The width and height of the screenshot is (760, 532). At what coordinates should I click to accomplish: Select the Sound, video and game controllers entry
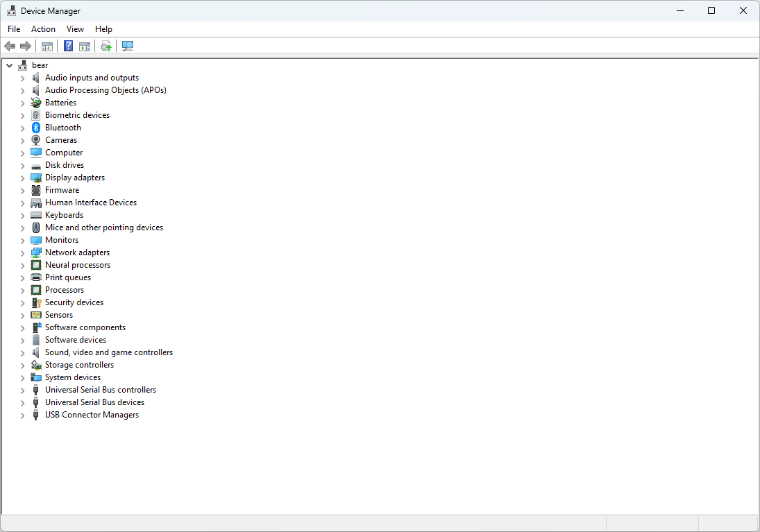pos(108,352)
